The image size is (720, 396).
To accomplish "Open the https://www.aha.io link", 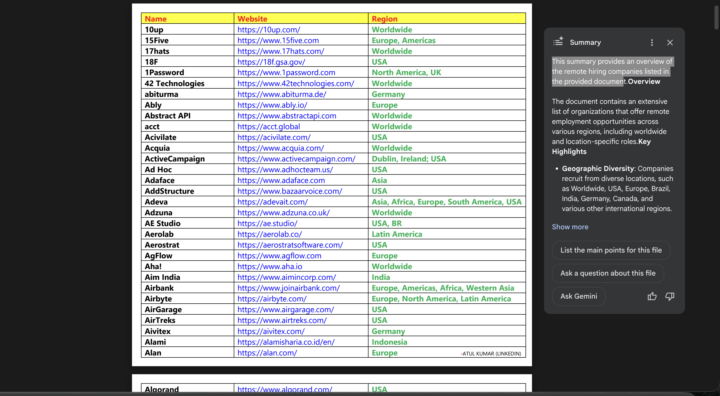I will pos(270,266).
